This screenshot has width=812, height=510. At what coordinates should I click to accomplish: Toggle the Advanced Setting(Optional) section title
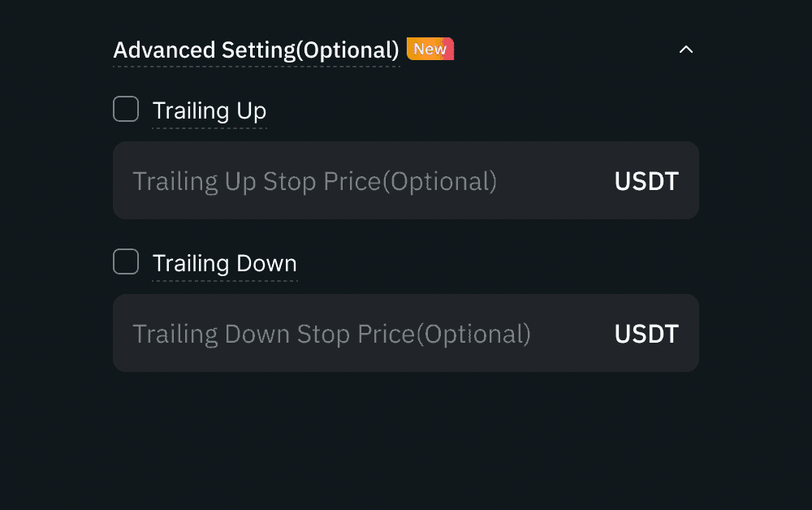pyautogui.click(x=256, y=50)
